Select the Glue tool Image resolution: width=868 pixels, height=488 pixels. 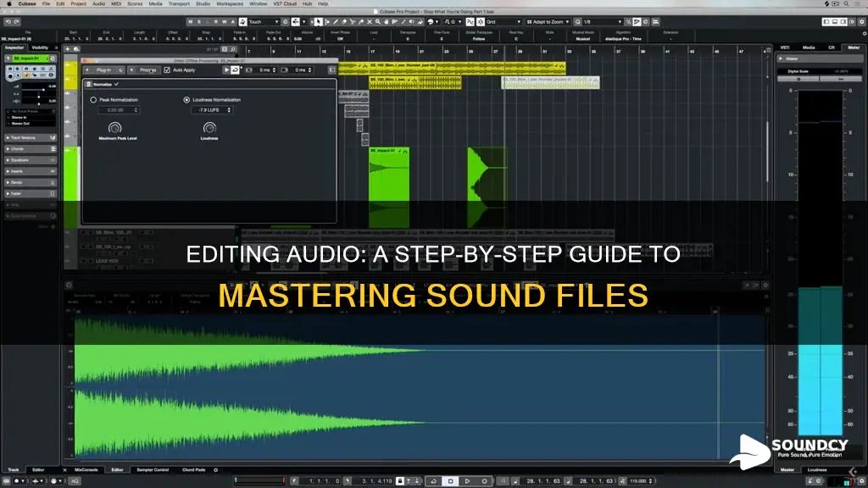(361, 21)
